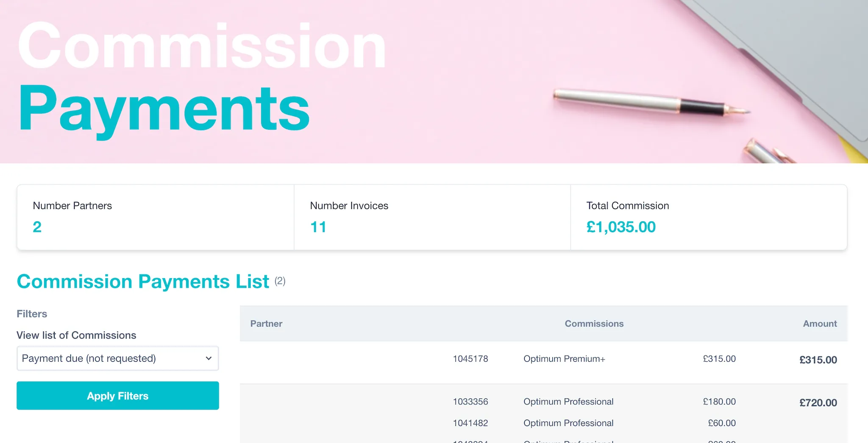This screenshot has width=868, height=443.
Task: Sort the table by the Partner column
Action: point(266,323)
